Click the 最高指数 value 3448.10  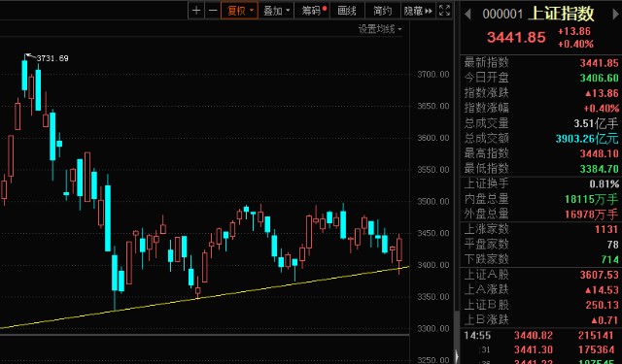point(599,153)
